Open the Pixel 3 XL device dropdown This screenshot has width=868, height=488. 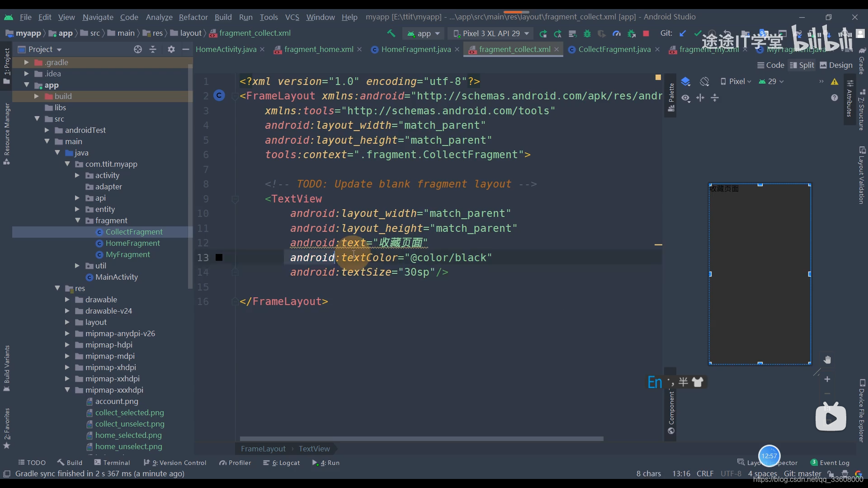[491, 33]
